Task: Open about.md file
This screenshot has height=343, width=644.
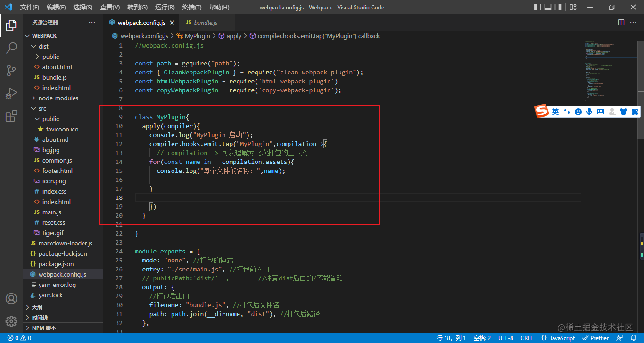Action: pos(63,139)
